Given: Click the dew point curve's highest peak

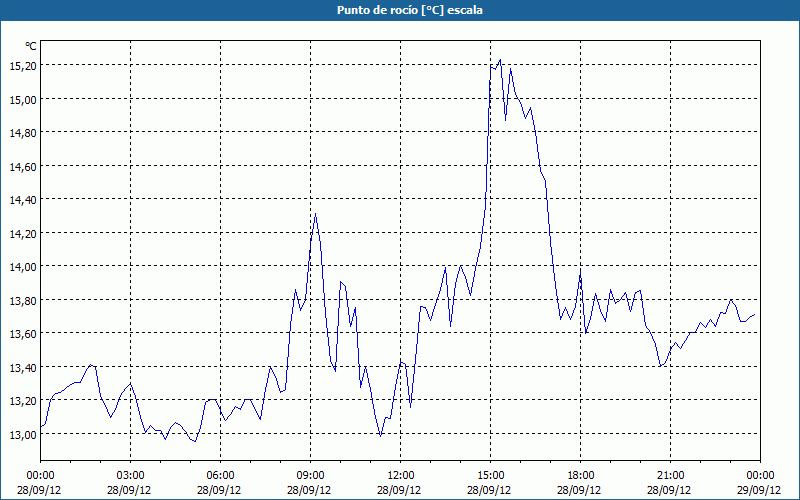Looking at the screenshot, I should pos(500,60).
